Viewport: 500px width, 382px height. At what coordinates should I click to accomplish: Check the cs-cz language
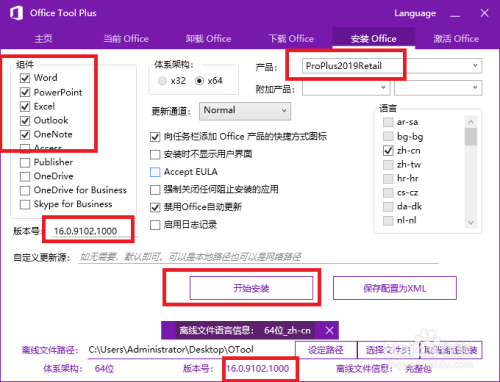tap(388, 193)
